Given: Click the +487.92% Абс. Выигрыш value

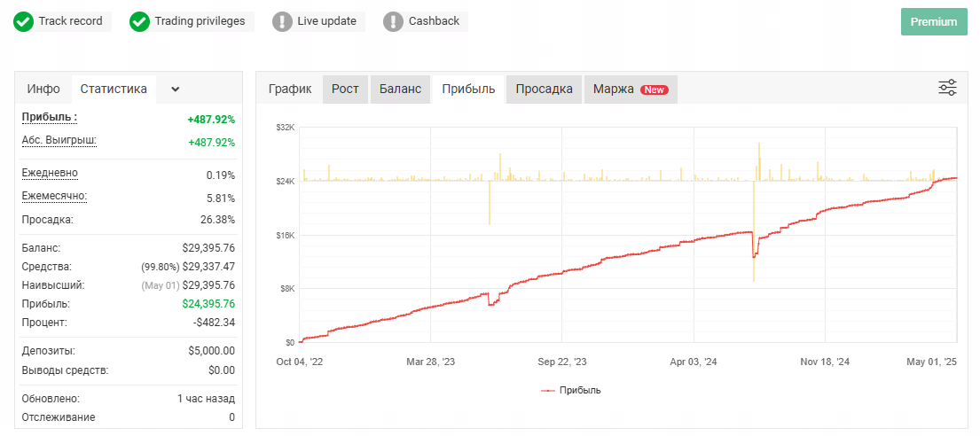Looking at the screenshot, I should [211, 143].
